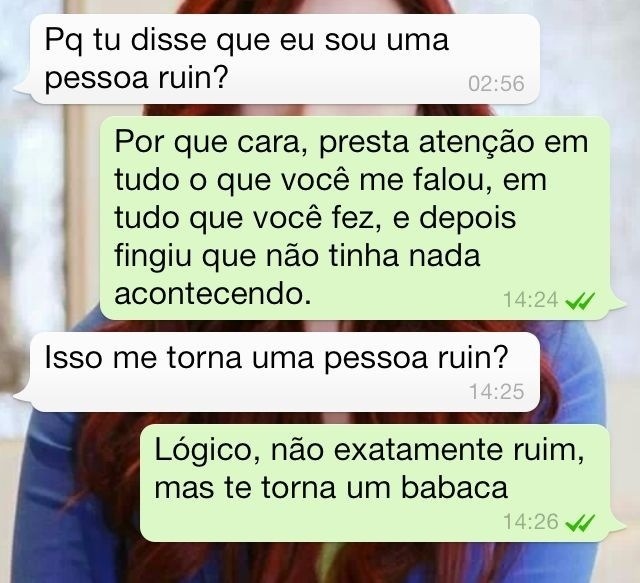Viewport: 640px width, 583px height.
Task: Click the double check marks beside 14:24
Action: (x=580, y=301)
